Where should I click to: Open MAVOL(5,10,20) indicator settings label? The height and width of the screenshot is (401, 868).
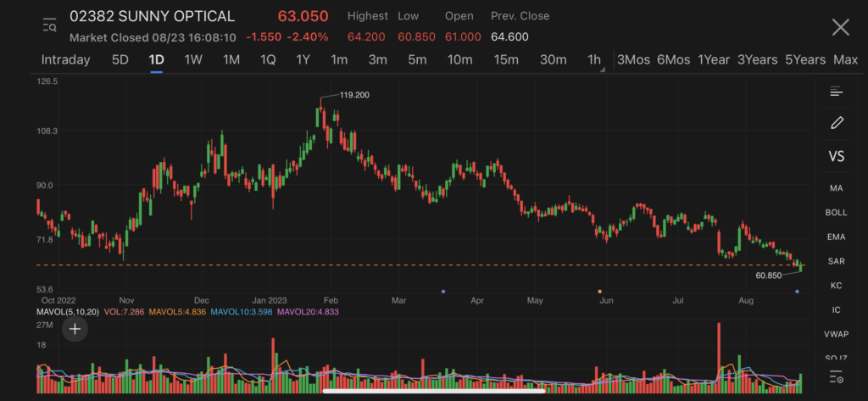tap(68, 312)
